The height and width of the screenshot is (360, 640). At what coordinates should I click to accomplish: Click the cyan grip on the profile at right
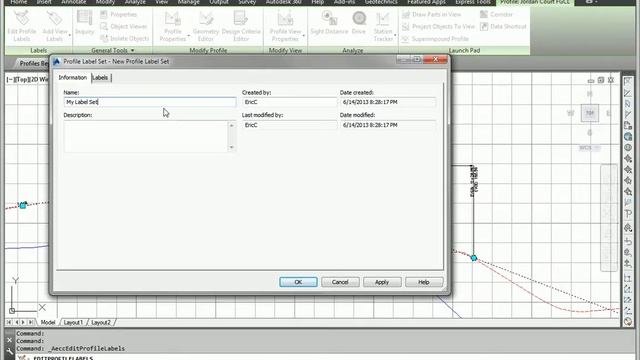point(474,258)
